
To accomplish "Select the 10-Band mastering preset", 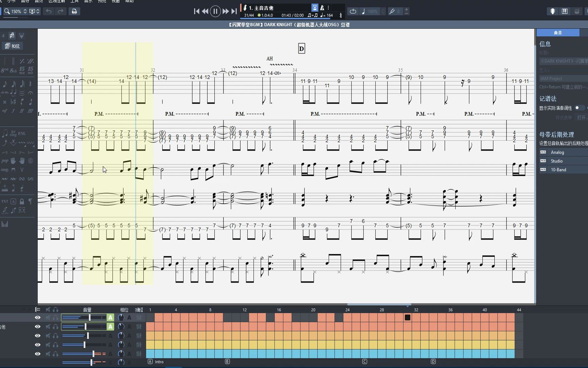I will pyautogui.click(x=563, y=170).
